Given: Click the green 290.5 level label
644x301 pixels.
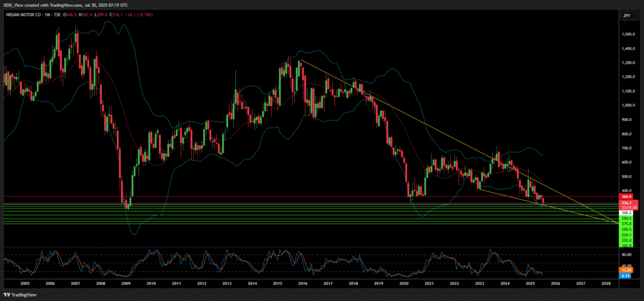Looking at the screenshot, I should 626,219.
